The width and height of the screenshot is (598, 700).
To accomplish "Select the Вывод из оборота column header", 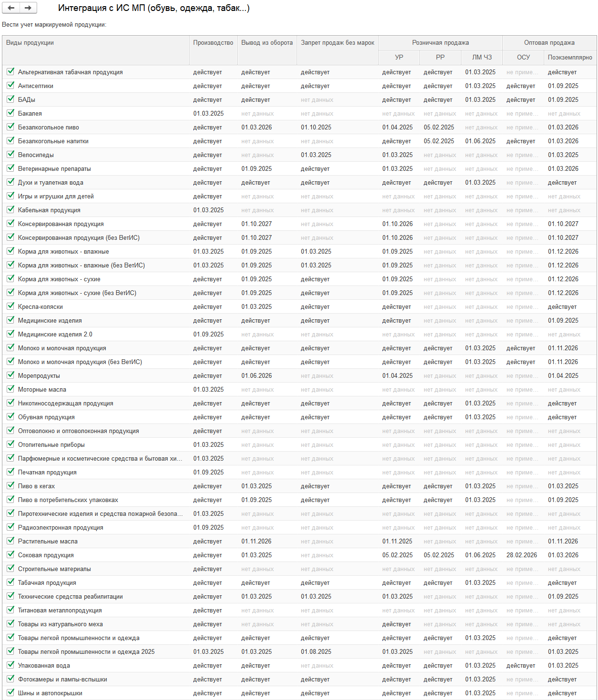I will coord(267,43).
